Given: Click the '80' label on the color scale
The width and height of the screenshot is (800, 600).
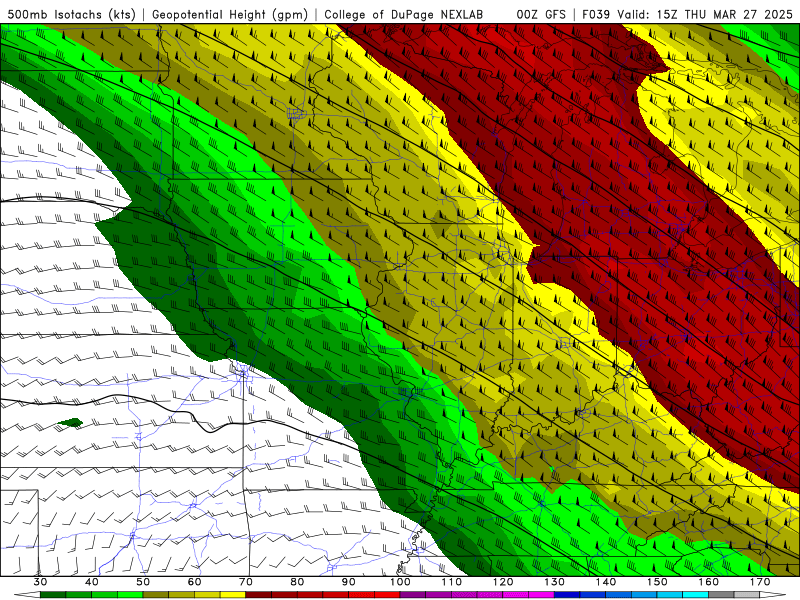Looking at the screenshot, I should (297, 582).
